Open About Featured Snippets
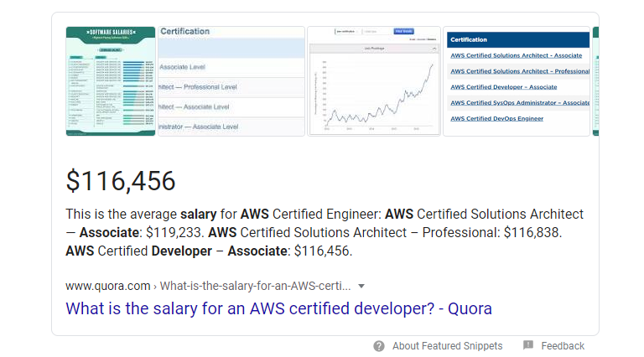Image resolution: width=644 pixels, height=357 pixels. pos(447,346)
